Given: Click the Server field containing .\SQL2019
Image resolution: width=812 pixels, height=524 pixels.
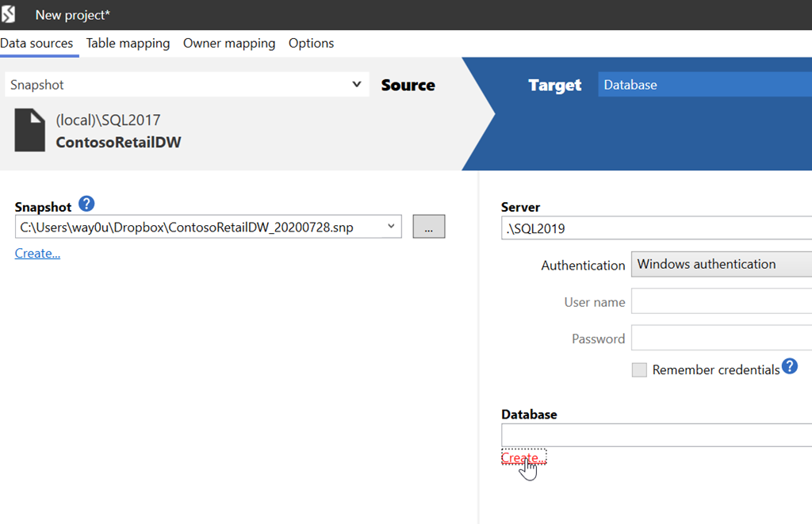Looking at the screenshot, I should pyautogui.click(x=656, y=228).
